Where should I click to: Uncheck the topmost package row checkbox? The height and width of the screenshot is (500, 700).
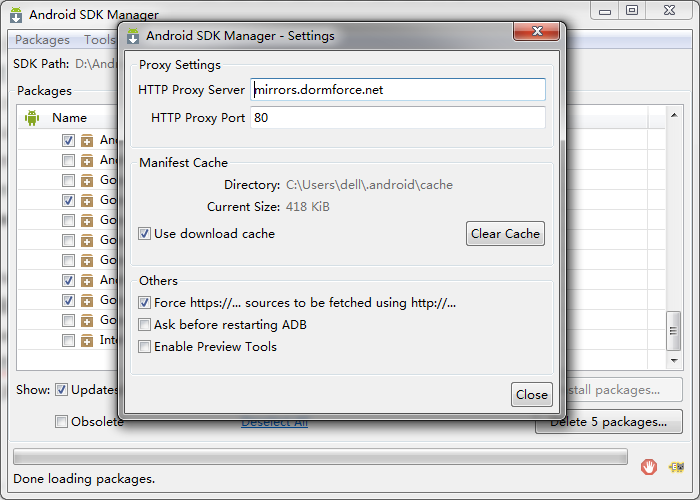[x=68, y=141]
